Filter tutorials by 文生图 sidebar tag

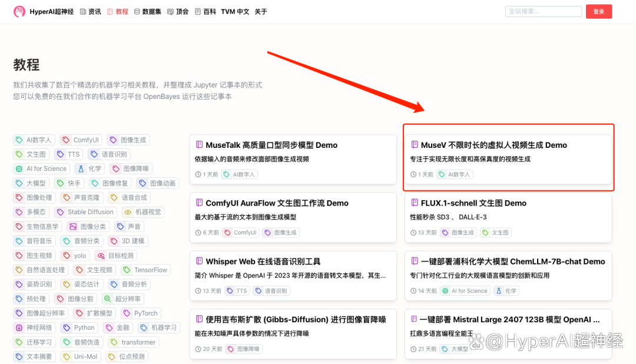tap(31, 154)
